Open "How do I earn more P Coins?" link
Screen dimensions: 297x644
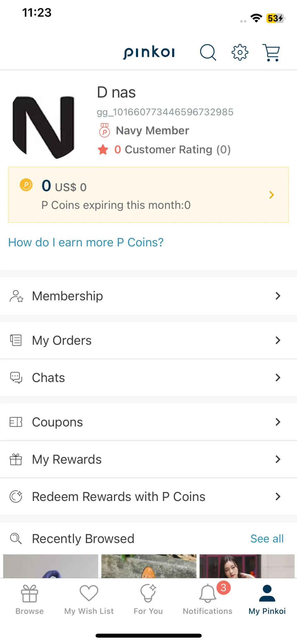coord(86,242)
